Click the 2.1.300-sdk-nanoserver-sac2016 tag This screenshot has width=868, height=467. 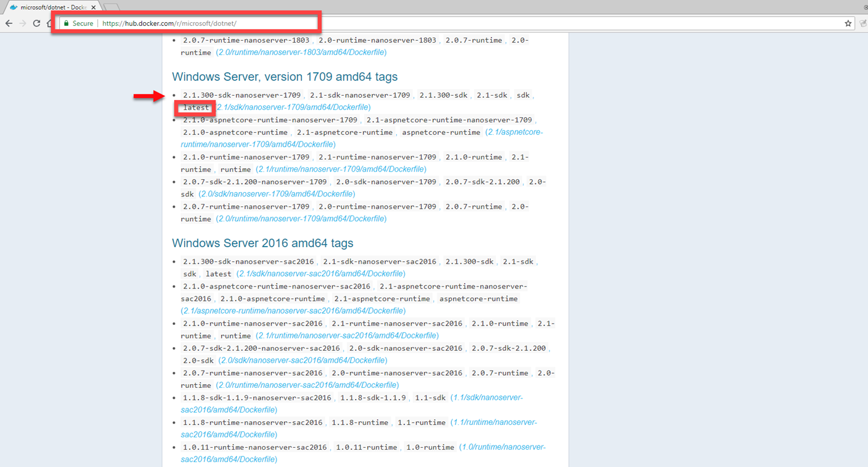click(248, 261)
